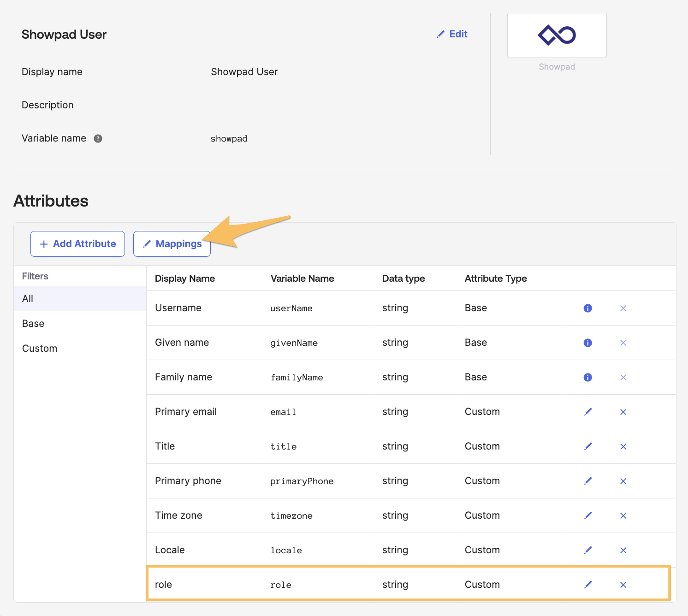Click the info icon for Family name
The image size is (688, 616).
coord(587,377)
